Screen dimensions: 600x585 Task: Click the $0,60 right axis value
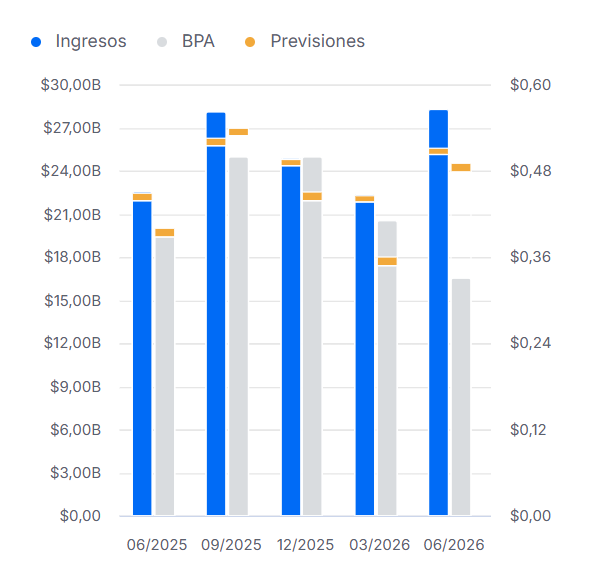click(530, 85)
